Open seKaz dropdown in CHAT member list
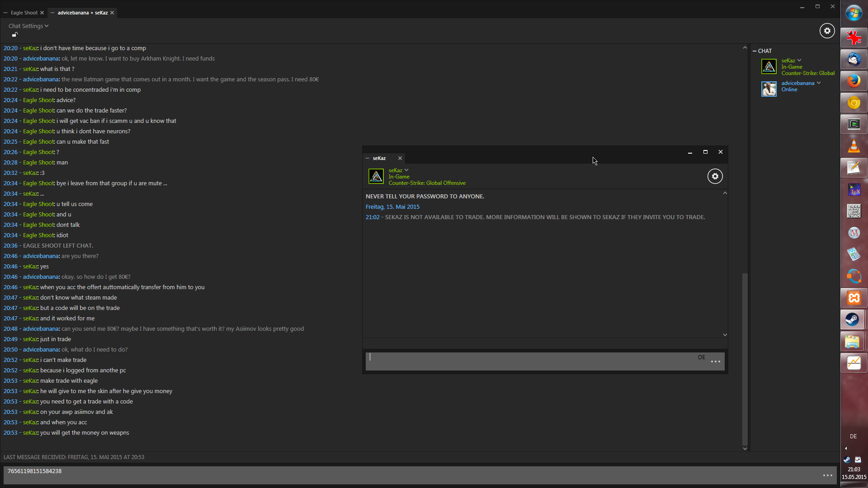 coord(799,61)
